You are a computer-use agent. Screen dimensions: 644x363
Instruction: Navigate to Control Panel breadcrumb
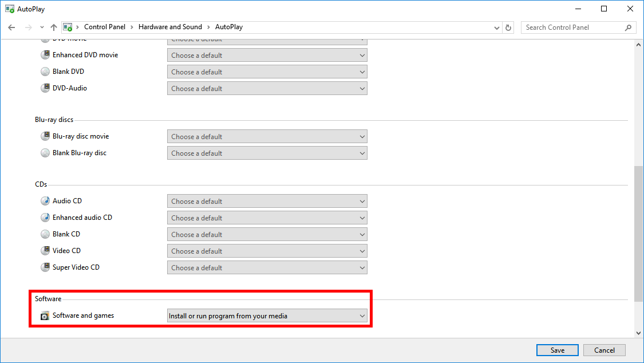[x=106, y=27]
